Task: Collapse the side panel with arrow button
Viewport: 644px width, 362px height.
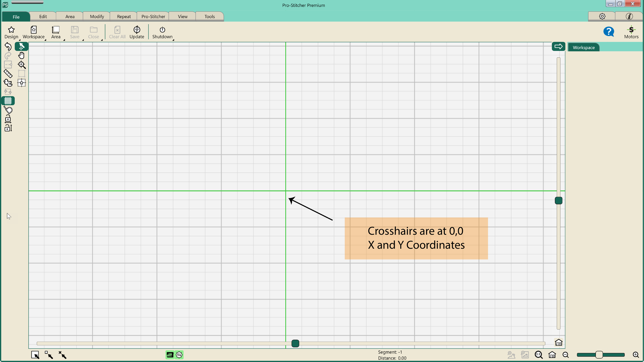Action: [x=558, y=47]
